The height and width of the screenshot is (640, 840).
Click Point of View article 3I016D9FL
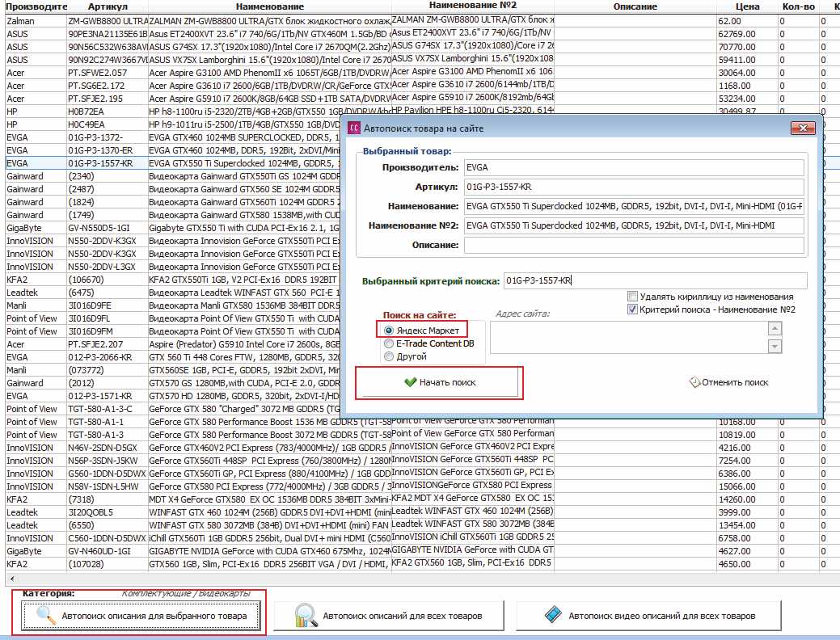point(108,318)
